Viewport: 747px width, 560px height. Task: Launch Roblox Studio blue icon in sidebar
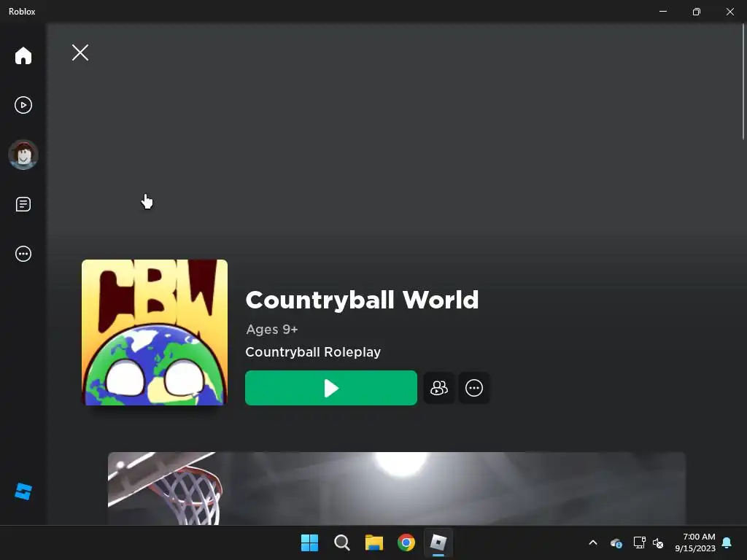[x=23, y=491]
